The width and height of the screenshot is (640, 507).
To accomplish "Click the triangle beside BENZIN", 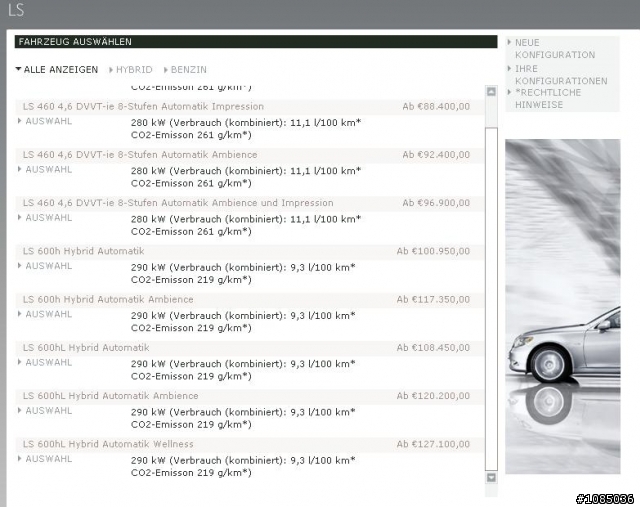I will [x=165, y=70].
